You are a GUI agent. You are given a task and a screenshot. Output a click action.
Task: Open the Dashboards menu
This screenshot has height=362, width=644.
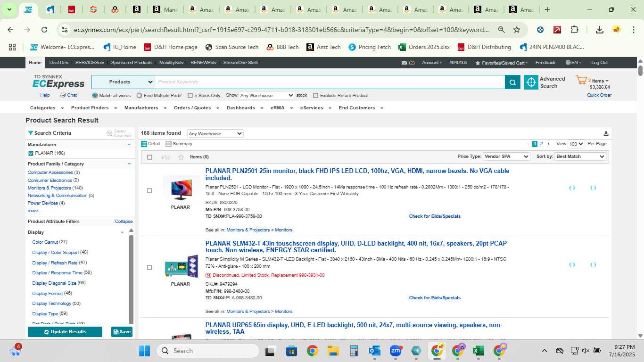pos(244,108)
